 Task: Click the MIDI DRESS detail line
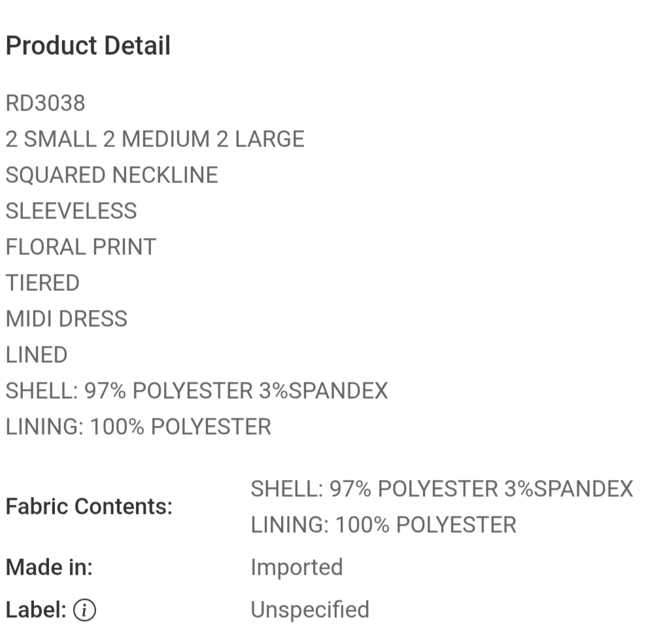click(67, 318)
